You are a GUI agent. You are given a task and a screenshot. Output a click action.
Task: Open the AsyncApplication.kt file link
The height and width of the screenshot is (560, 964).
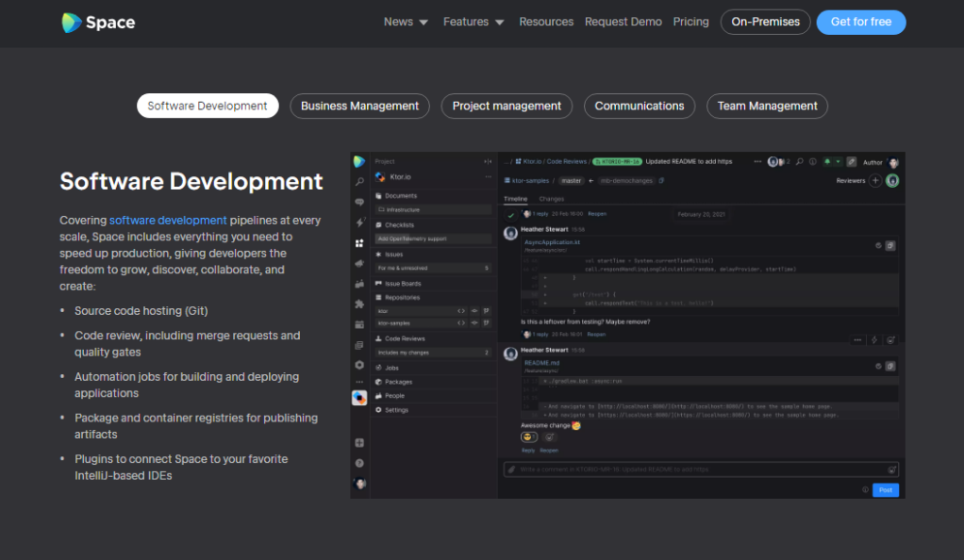tap(552, 242)
